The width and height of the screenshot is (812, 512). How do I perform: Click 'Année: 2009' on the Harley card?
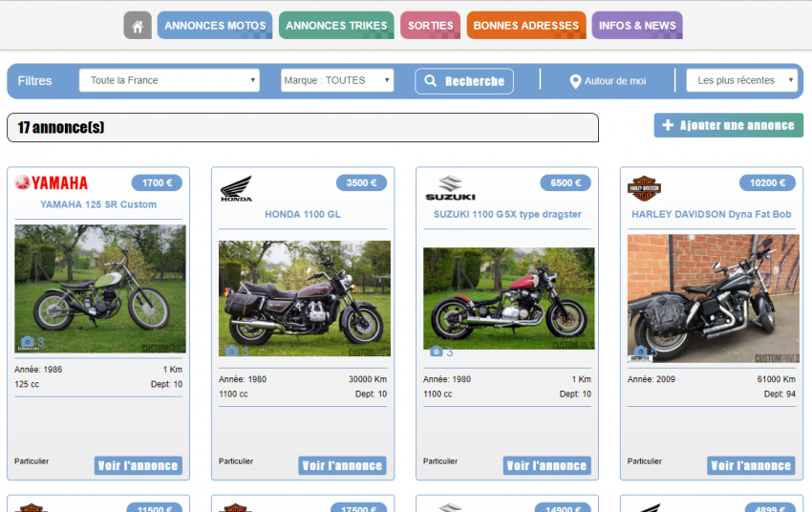(x=652, y=379)
